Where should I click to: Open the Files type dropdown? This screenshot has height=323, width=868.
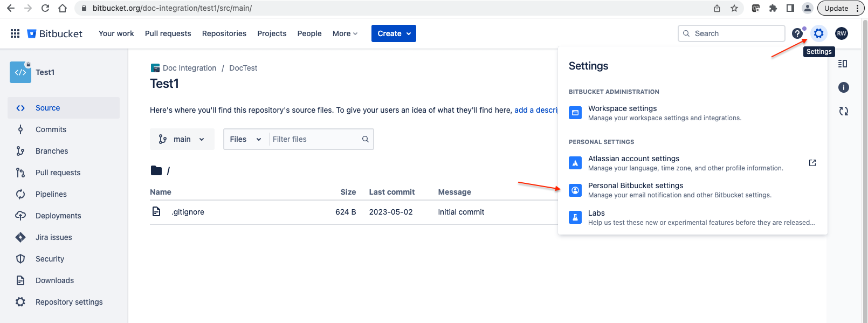[x=246, y=139]
